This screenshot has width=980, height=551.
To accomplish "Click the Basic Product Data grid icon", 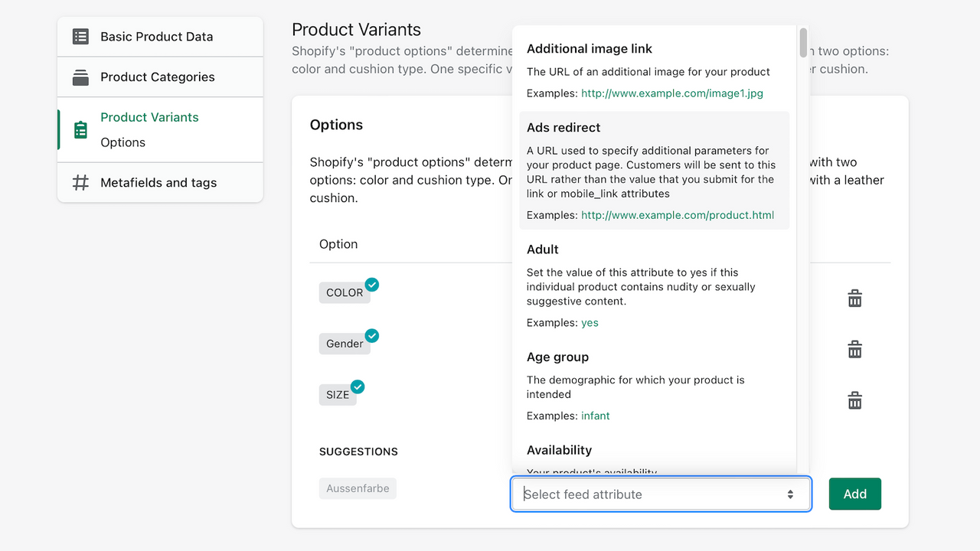I will click(80, 36).
